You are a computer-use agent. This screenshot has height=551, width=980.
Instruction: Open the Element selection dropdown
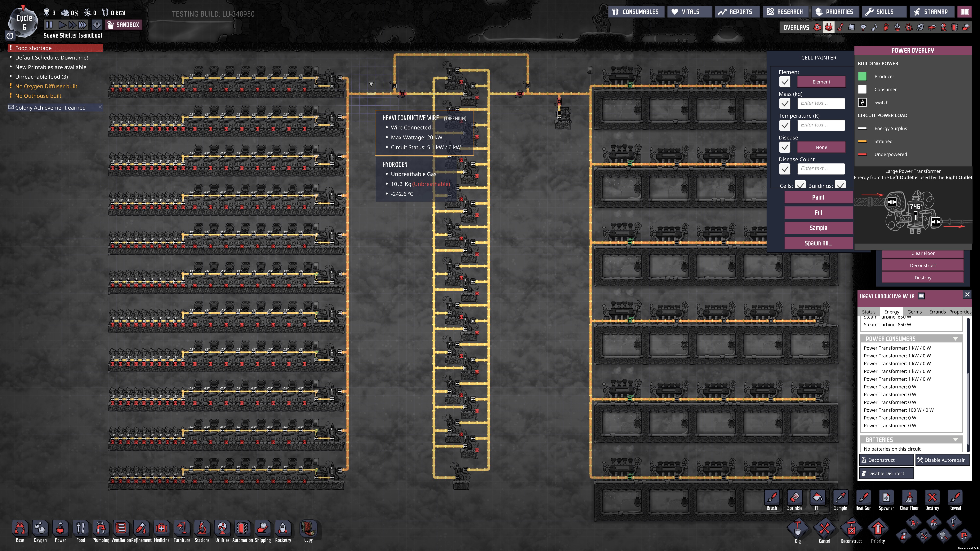click(821, 82)
